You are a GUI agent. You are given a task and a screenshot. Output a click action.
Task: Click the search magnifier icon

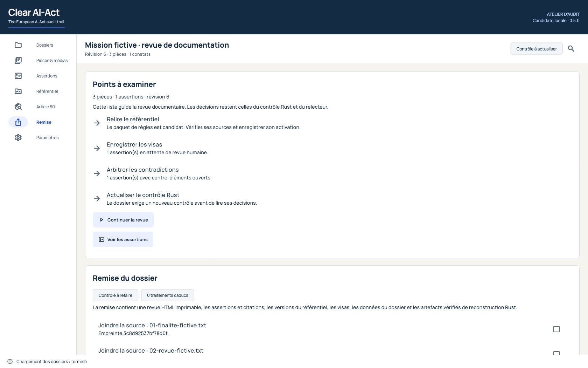click(571, 49)
